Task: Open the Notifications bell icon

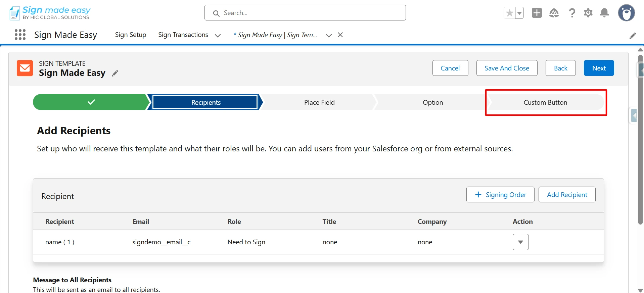Action: 604,13
